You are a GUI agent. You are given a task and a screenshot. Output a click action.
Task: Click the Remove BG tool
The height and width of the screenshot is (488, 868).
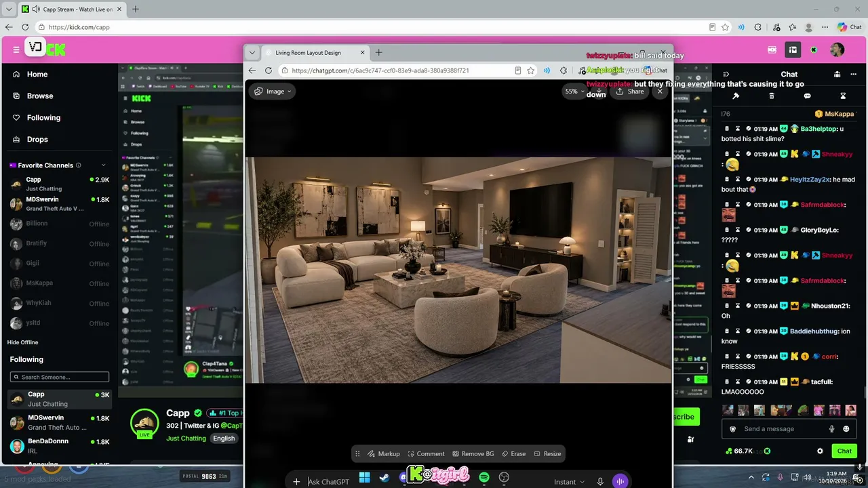click(x=473, y=454)
